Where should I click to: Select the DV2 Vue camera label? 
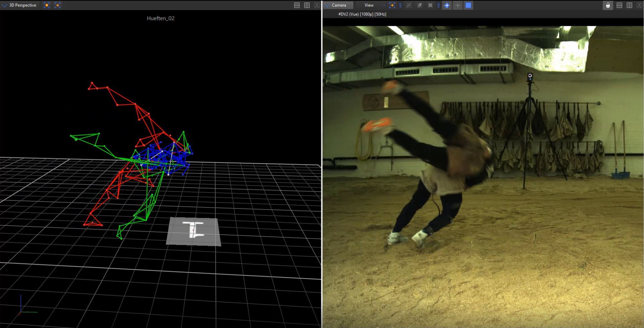coord(362,14)
